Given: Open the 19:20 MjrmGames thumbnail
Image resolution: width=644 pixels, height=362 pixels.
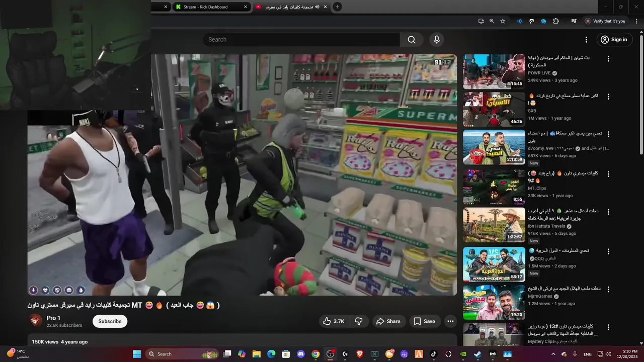Looking at the screenshot, I should (494, 302).
